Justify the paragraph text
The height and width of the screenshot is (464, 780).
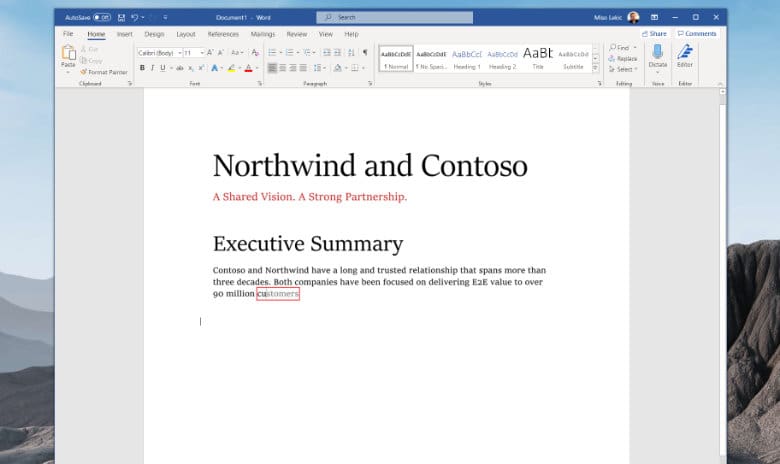303,68
